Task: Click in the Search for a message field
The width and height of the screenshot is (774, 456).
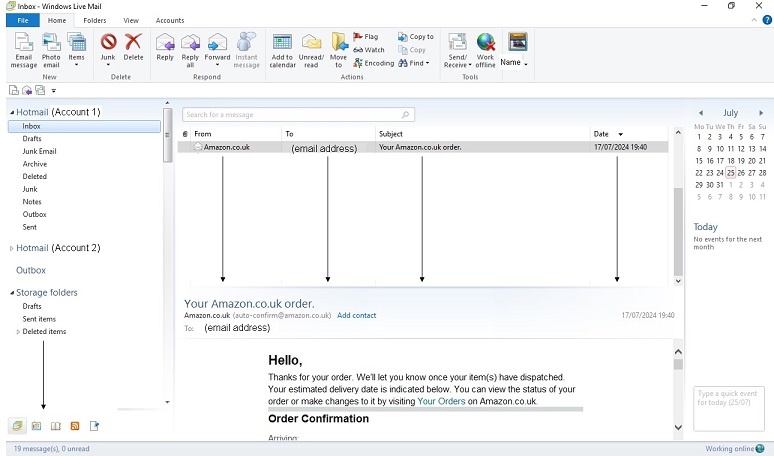Action: [298, 114]
